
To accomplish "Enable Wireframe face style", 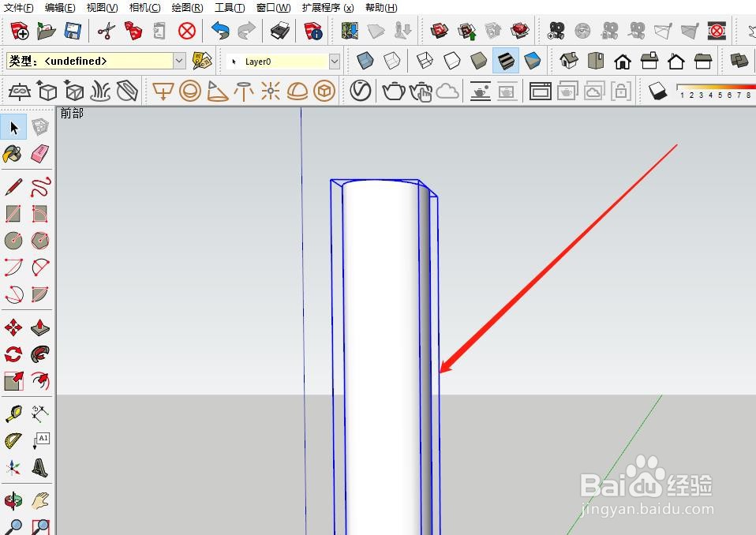I will (425, 61).
